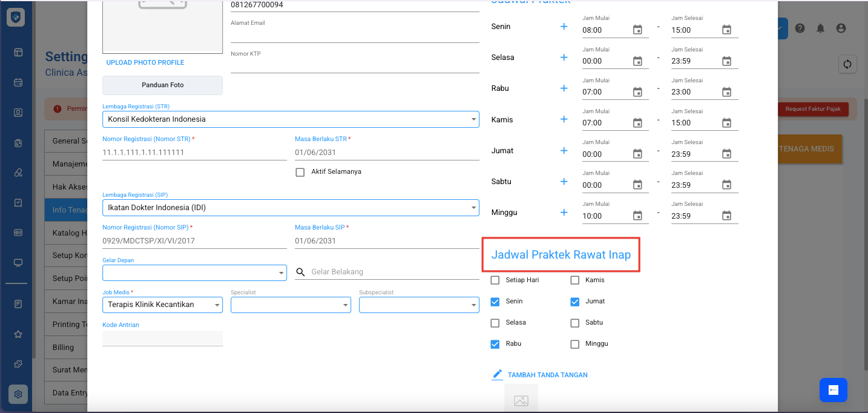This screenshot has width=868, height=413.
Task: Add a time slot for Kamis
Action: pyautogui.click(x=564, y=119)
